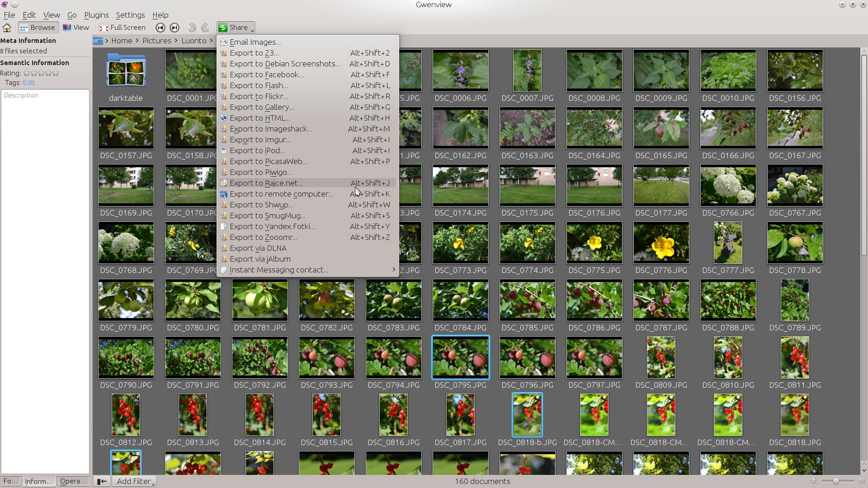Screen dimensions: 868x488
Task: Toggle Browse mode button
Action: click(x=38, y=28)
